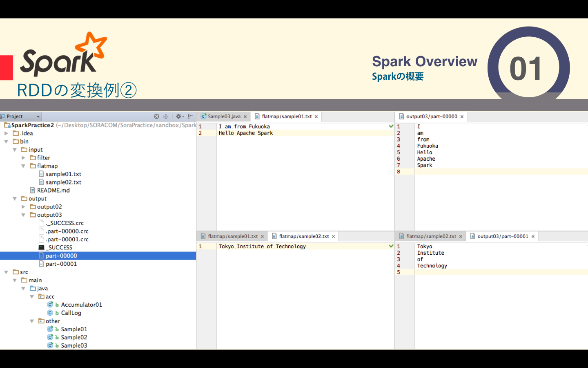Click line 1 of sample02.txt editor
Viewport: 588px width, 368px height.
coord(261,246)
